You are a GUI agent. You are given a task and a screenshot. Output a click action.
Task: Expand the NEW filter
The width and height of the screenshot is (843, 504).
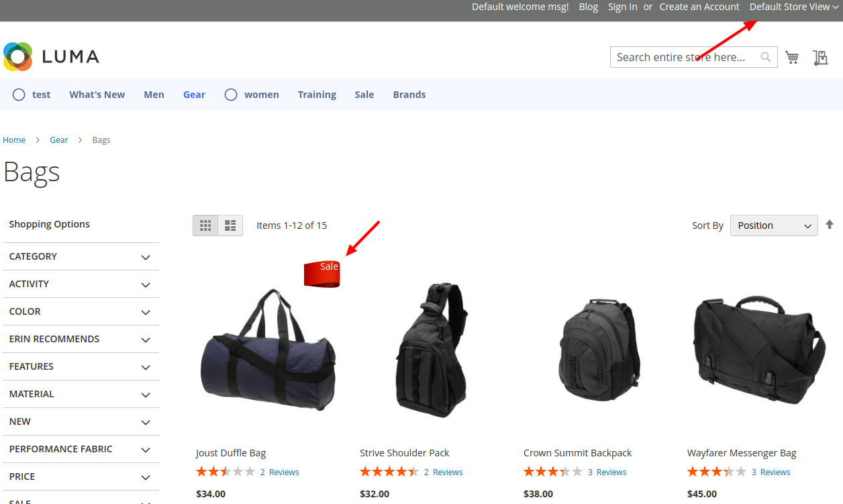[81, 421]
